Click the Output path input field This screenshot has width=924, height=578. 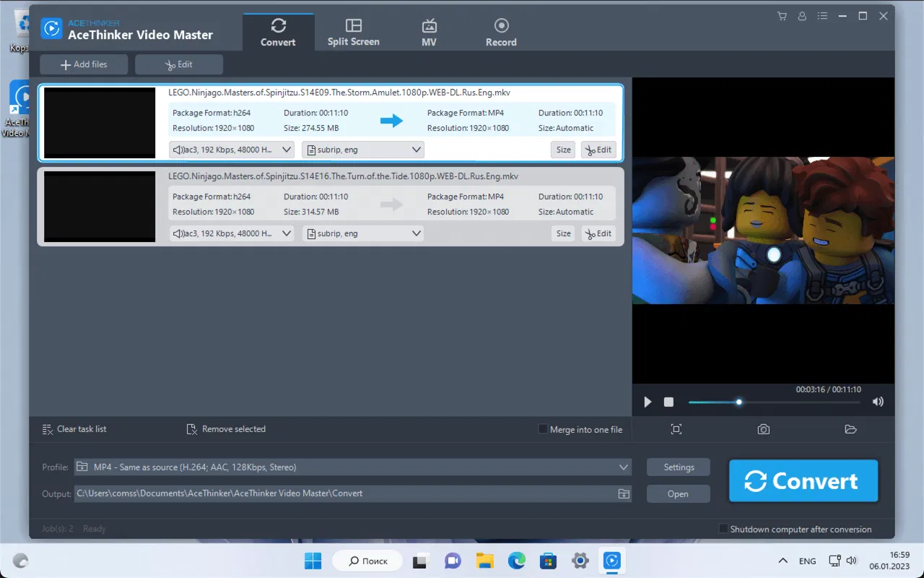353,494
